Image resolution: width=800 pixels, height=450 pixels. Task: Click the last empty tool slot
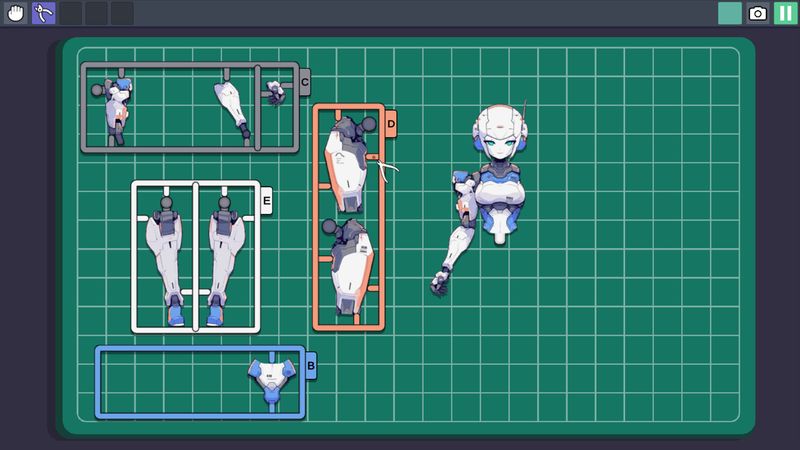(122, 13)
